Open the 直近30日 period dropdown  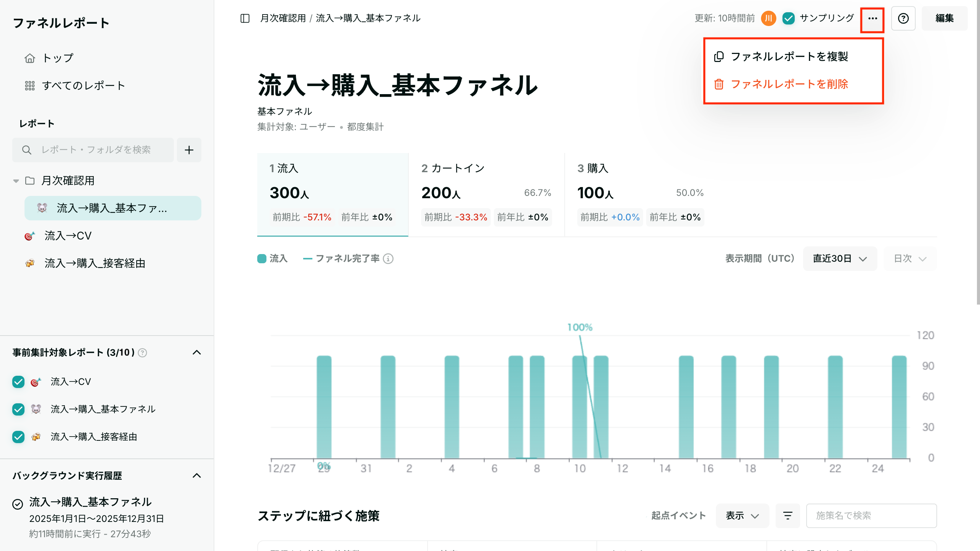pyautogui.click(x=840, y=259)
